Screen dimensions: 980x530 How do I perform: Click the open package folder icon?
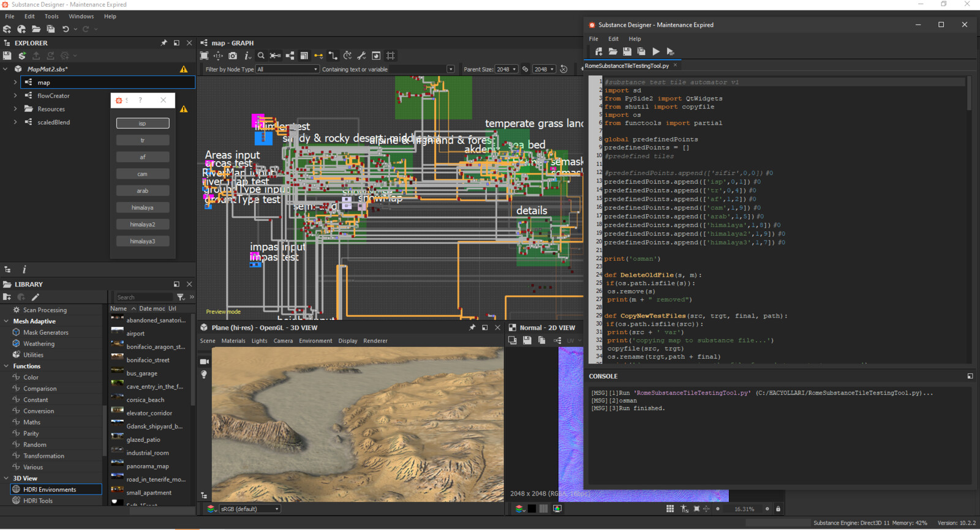(x=36, y=29)
